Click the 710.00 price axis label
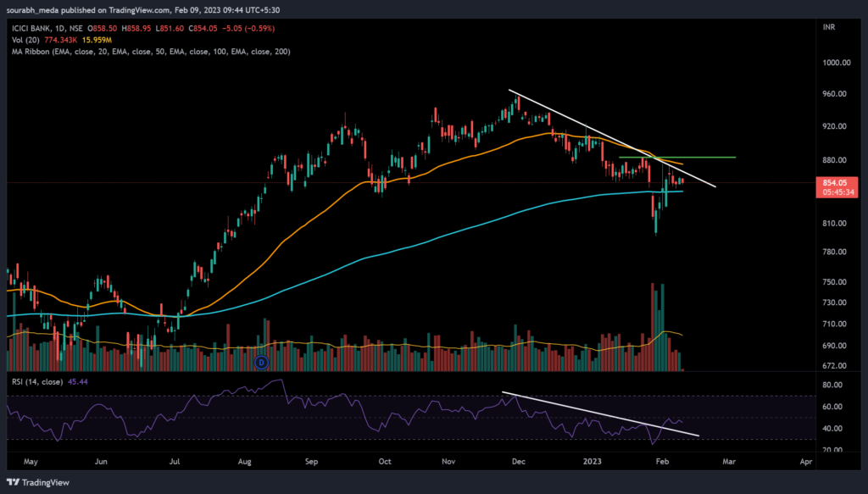This screenshot has width=868, height=494. [x=835, y=324]
